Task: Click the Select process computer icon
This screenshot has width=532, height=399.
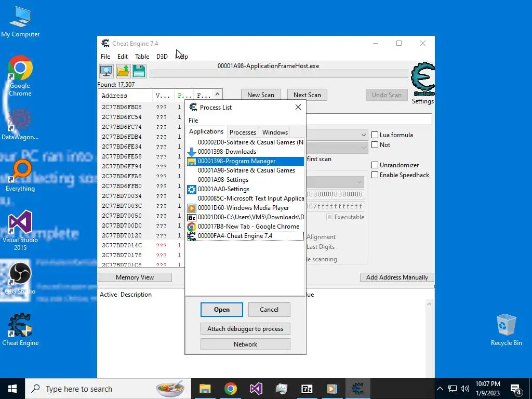Action: pyautogui.click(x=107, y=71)
